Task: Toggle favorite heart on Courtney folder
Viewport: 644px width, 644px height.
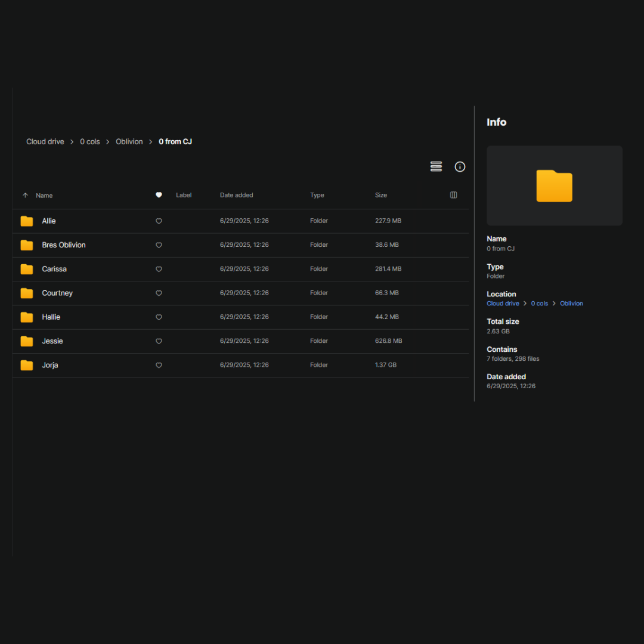Action: tap(159, 293)
